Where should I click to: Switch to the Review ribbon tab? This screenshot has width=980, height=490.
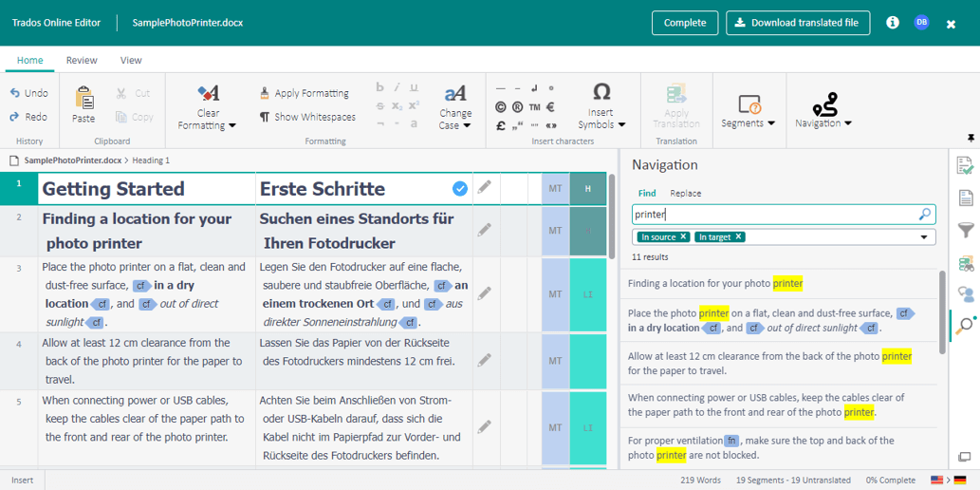tap(82, 60)
